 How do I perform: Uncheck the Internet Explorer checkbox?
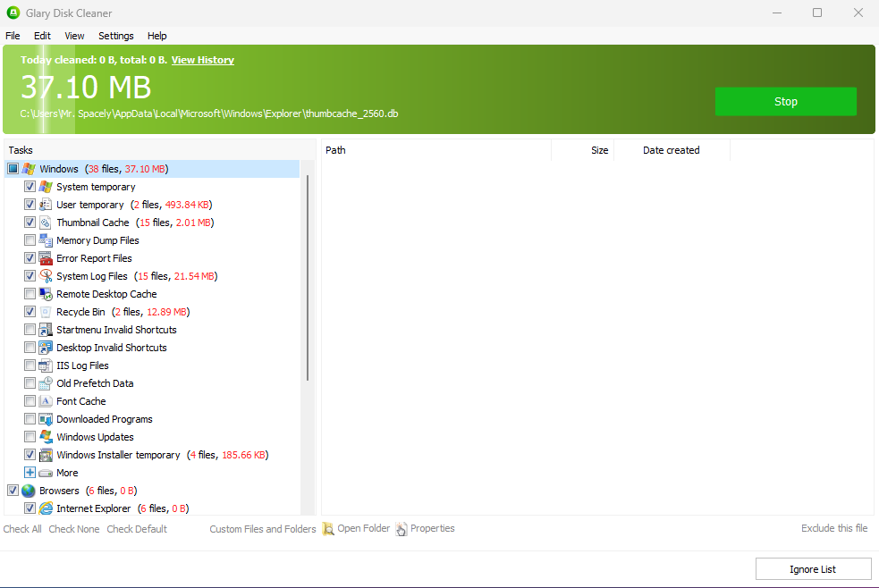pos(30,508)
